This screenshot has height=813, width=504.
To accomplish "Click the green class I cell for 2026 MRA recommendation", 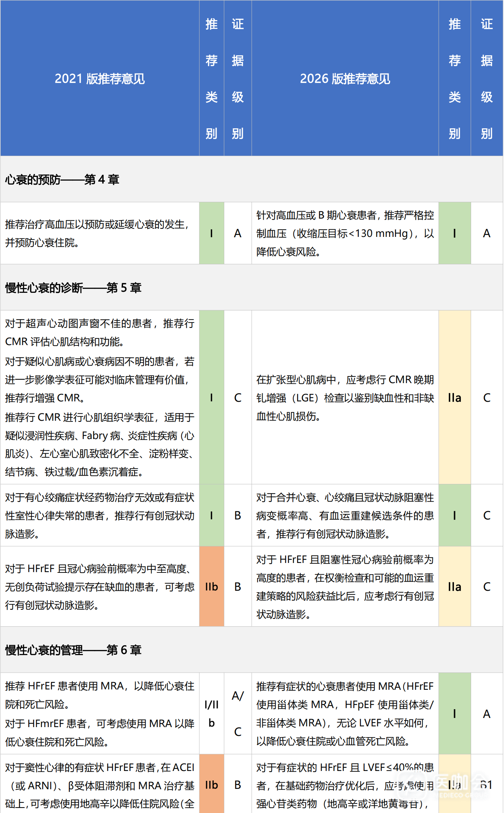I will click(x=455, y=714).
